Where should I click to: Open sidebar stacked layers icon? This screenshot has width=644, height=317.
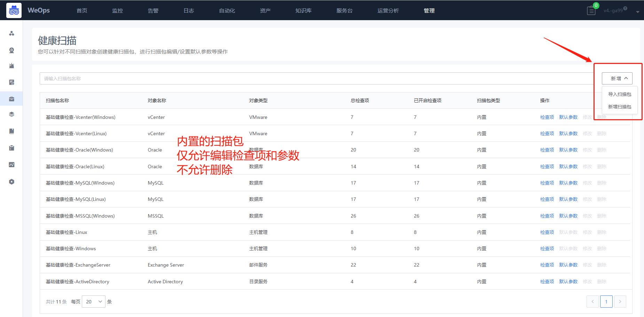[11, 114]
